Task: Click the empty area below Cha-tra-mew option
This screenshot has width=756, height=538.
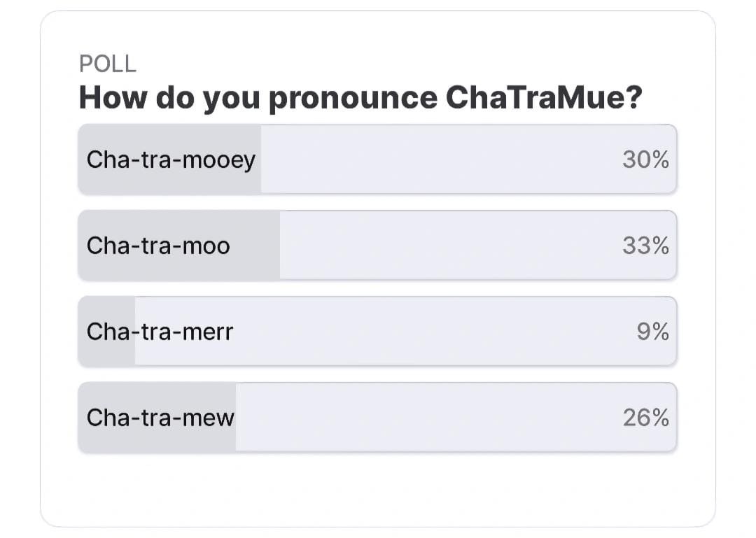Action: (x=377, y=488)
